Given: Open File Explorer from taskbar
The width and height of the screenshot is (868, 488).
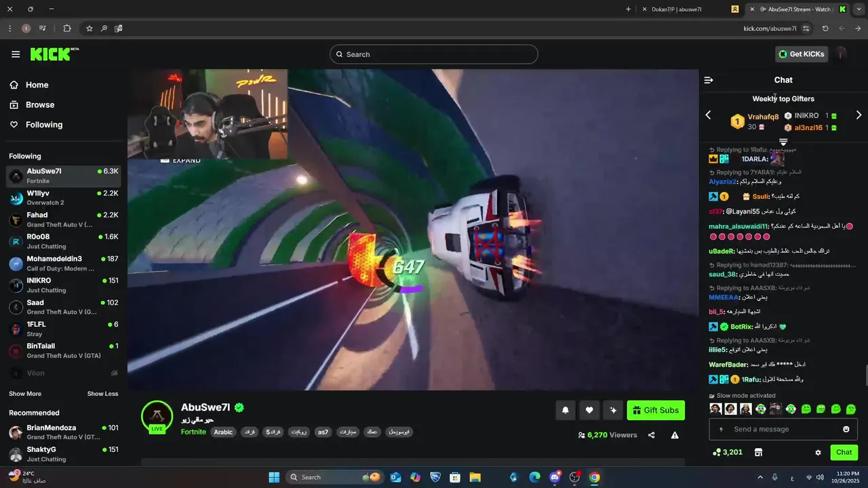Looking at the screenshot, I should (475, 477).
